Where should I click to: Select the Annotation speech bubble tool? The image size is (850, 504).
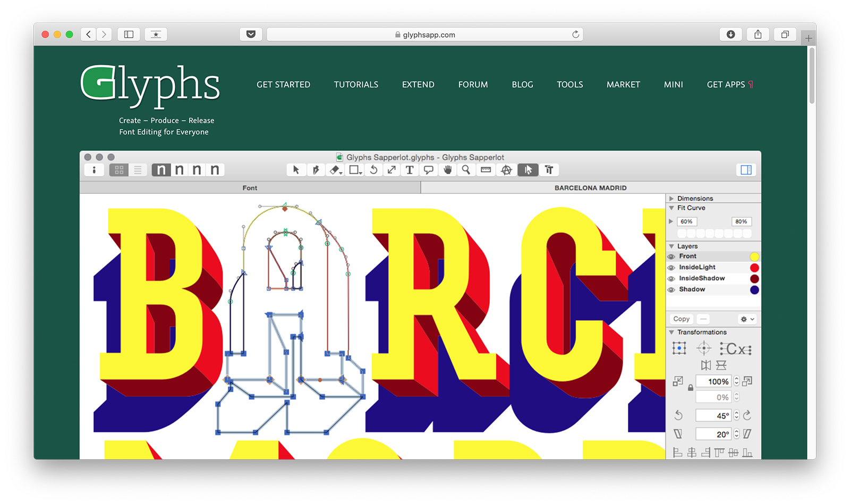click(429, 170)
